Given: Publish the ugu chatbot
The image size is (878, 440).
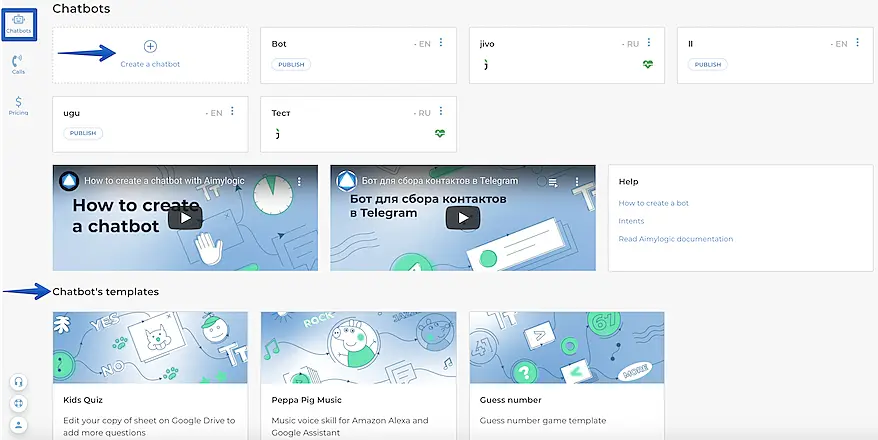Looking at the screenshot, I should point(83,133).
